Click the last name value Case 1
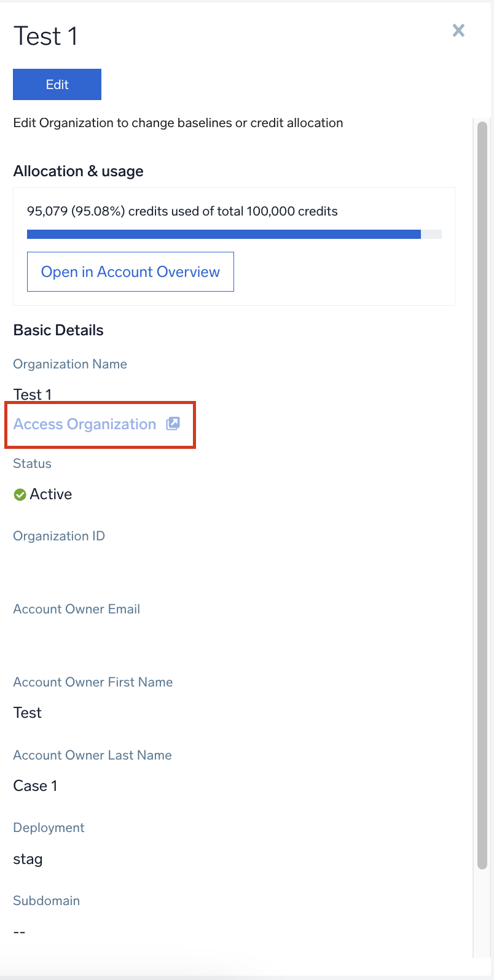Viewport: 494px width, 980px height. [x=35, y=786]
